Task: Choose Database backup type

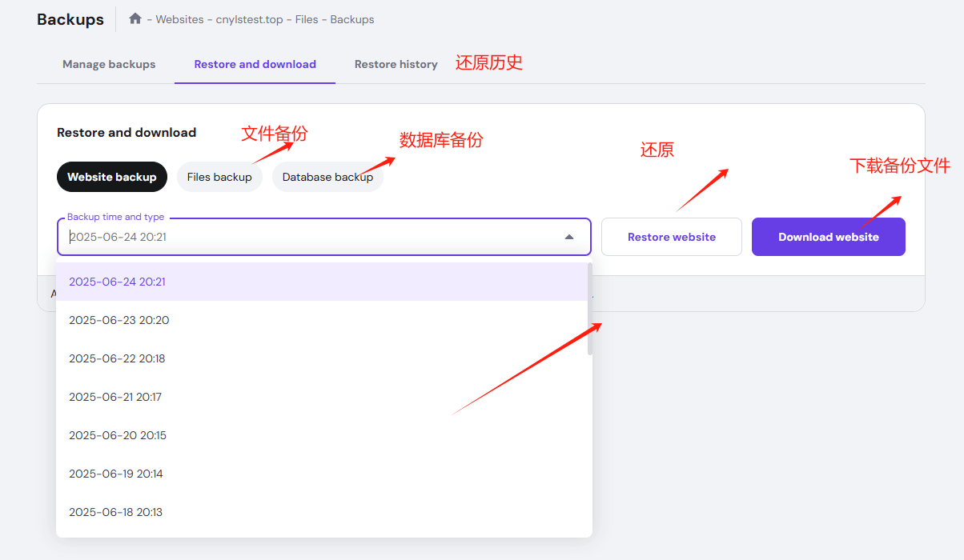Action: click(327, 177)
